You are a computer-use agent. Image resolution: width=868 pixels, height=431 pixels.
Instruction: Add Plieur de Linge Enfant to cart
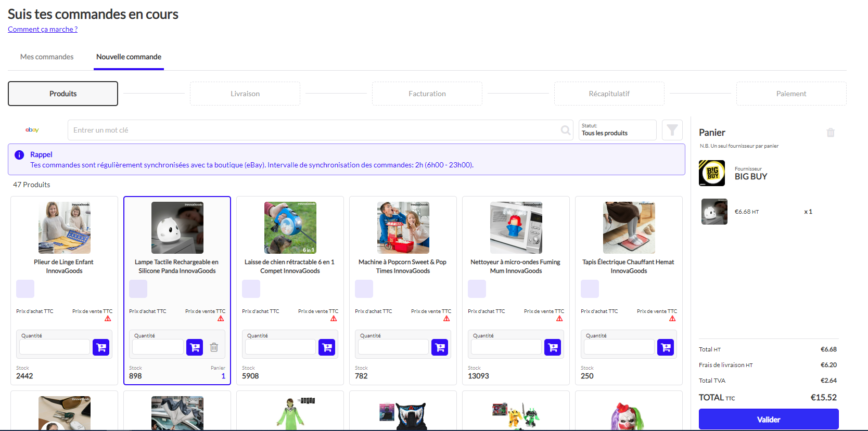coord(101,347)
